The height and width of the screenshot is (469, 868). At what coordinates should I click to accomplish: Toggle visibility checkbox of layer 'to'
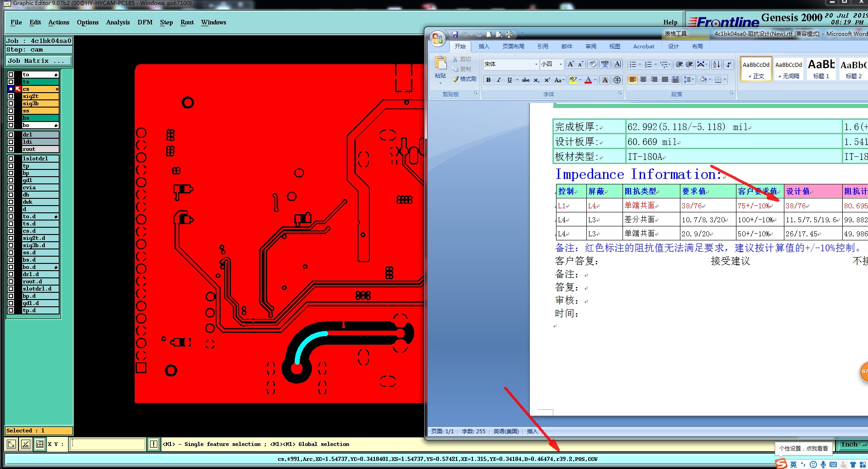[x=11, y=75]
